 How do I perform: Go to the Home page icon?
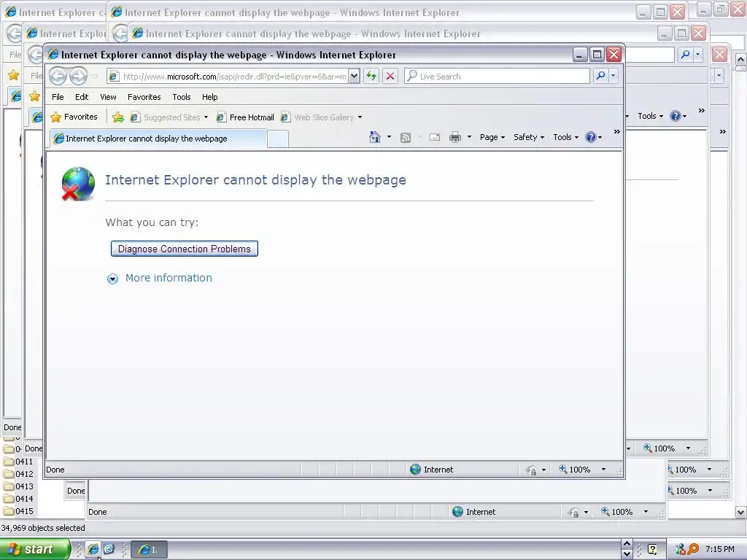pyautogui.click(x=375, y=137)
